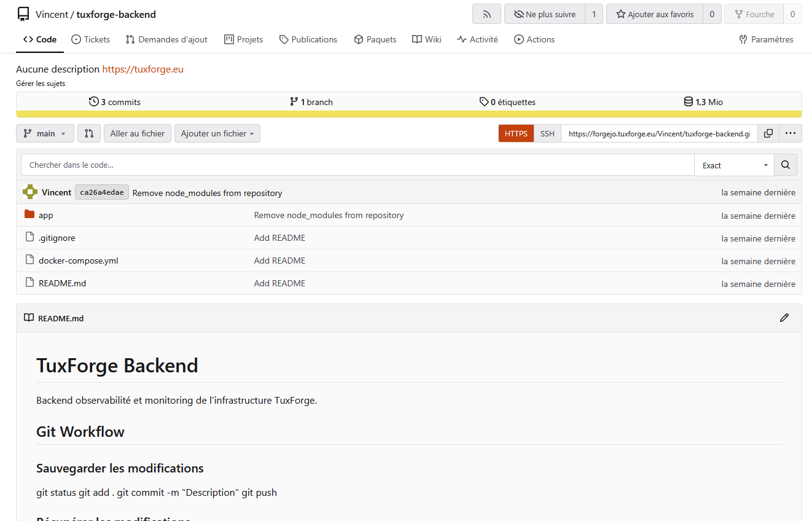This screenshot has width=812, height=521.
Task: Copy the repository clone URL
Action: tap(768, 133)
